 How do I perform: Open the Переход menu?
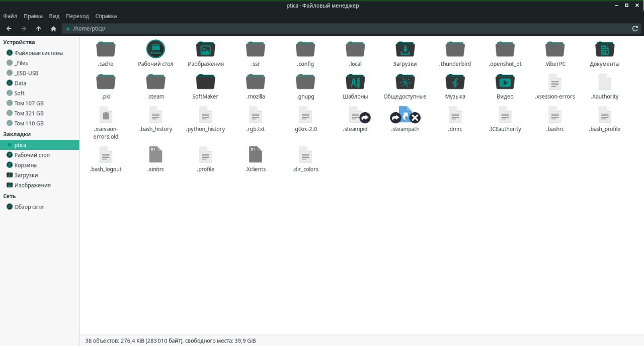77,16
